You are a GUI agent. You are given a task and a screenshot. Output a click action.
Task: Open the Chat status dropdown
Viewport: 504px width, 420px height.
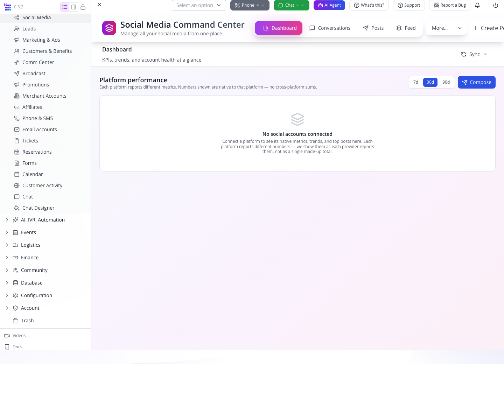click(292, 5)
